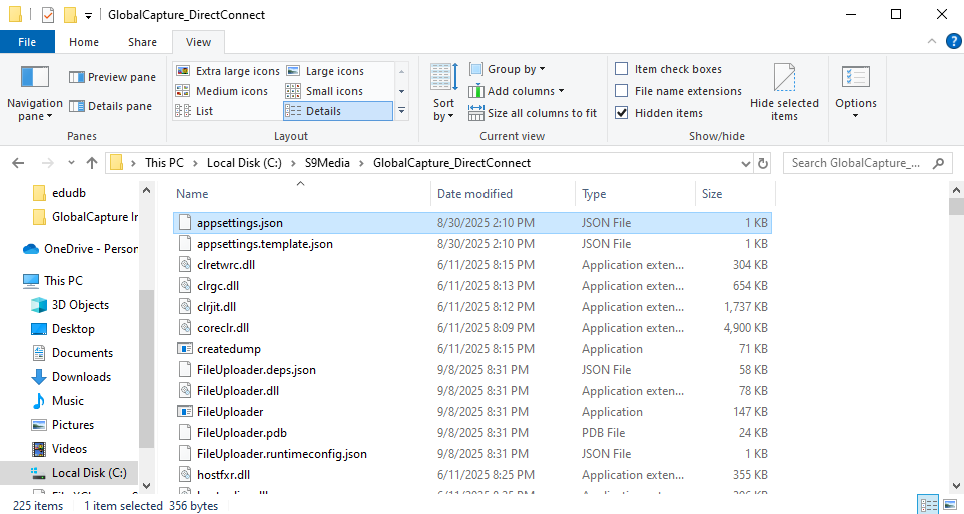Open the Sort by dropdown

point(443,109)
